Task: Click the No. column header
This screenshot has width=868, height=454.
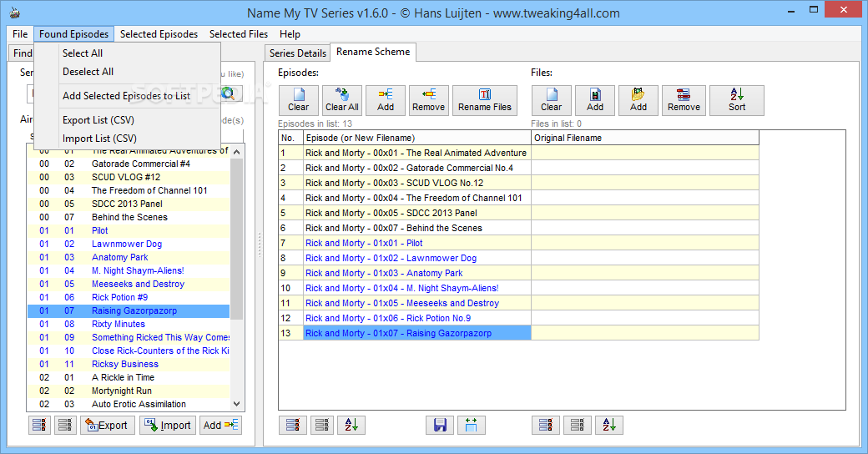Action: [290, 138]
